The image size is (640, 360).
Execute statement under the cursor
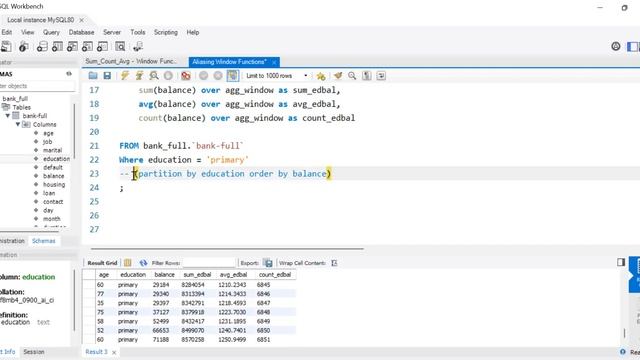tap(139, 76)
